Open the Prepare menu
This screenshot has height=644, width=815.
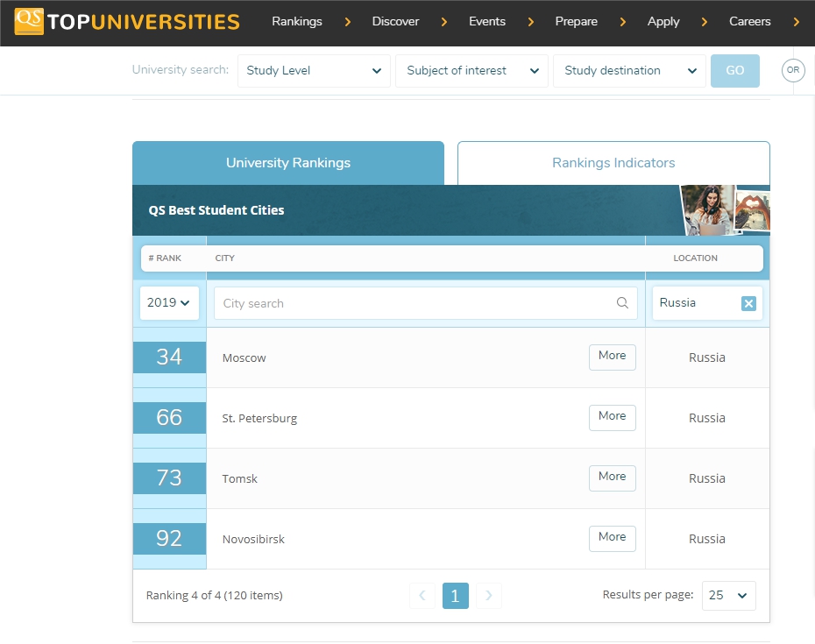coord(576,21)
